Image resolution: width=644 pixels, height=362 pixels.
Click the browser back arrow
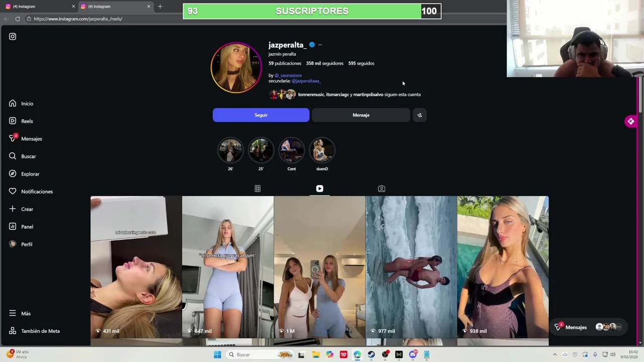tap(6, 19)
